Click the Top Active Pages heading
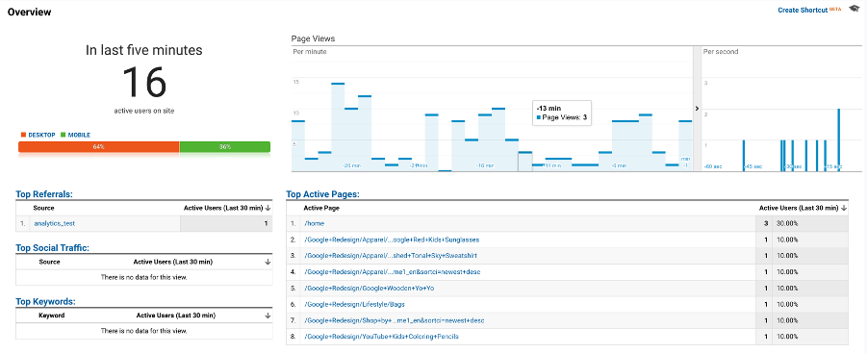Screen dimensions: 868x354 tap(322, 194)
